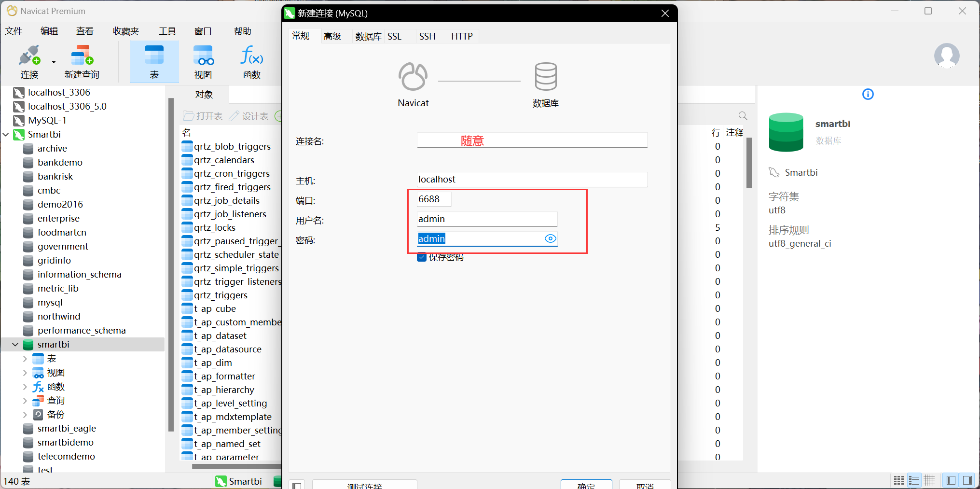Toggle the right info pane icon in status bar
Screen dimensions: 980x489
[x=967, y=480]
